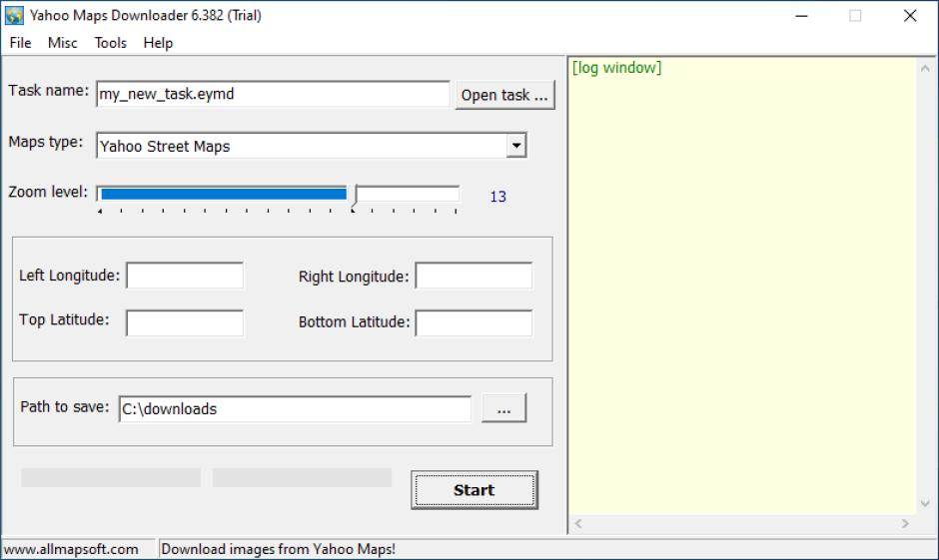Viewport: 939px width, 560px height.
Task: Click the Left Longitude input field
Action: click(185, 276)
